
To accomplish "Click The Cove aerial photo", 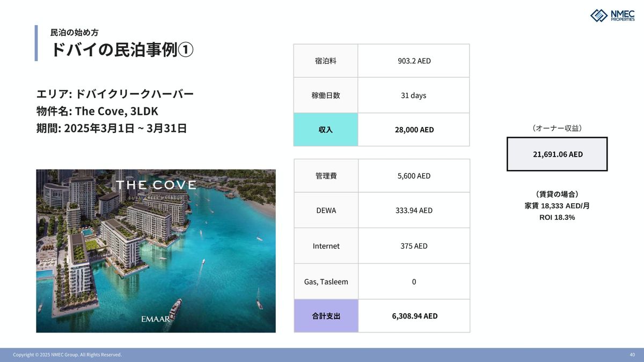I will (156, 251).
